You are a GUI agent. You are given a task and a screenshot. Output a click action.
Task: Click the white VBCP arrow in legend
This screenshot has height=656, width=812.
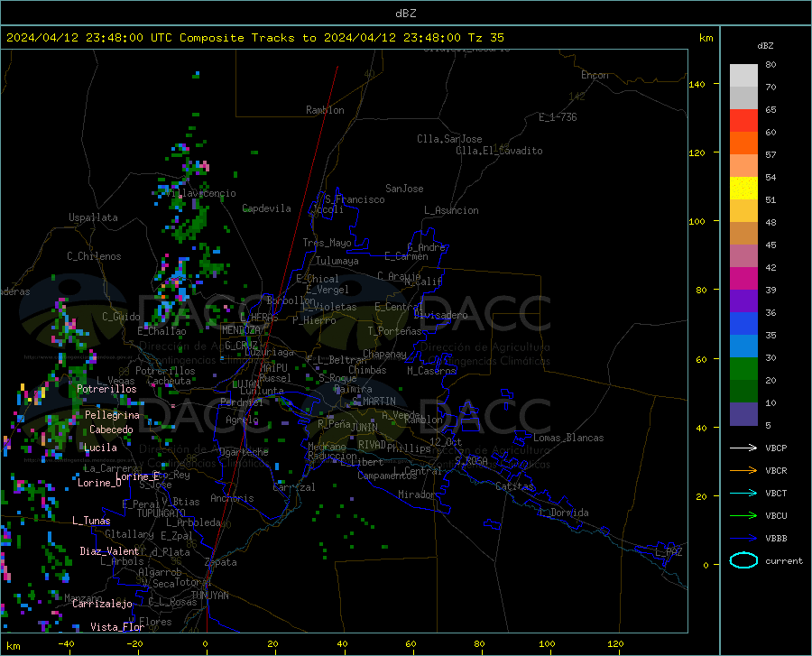pyautogui.click(x=743, y=448)
